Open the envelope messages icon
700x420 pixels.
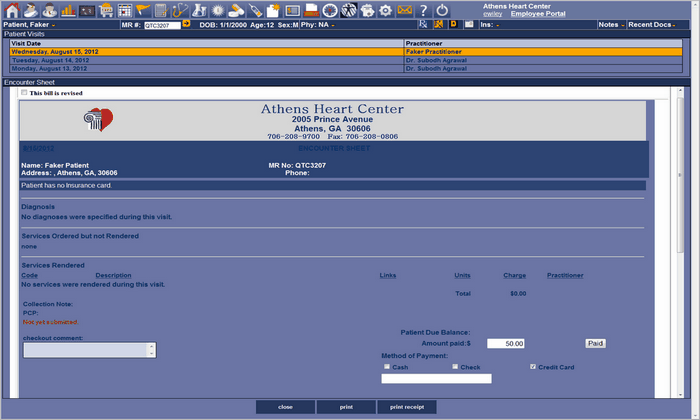click(404, 10)
